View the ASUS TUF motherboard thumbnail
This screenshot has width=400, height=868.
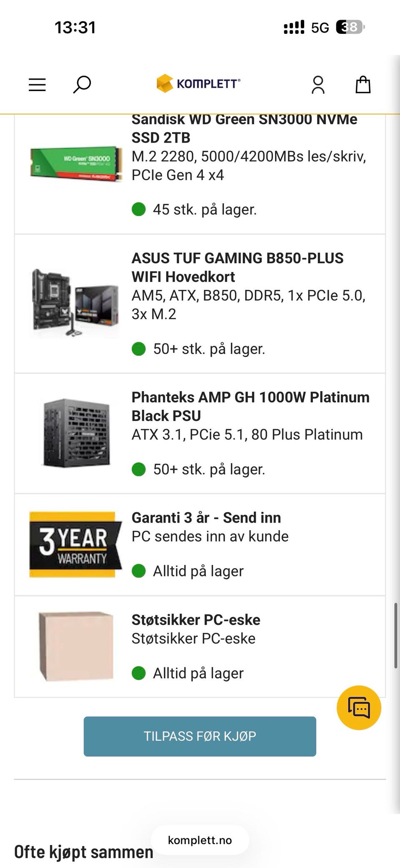coord(76,303)
